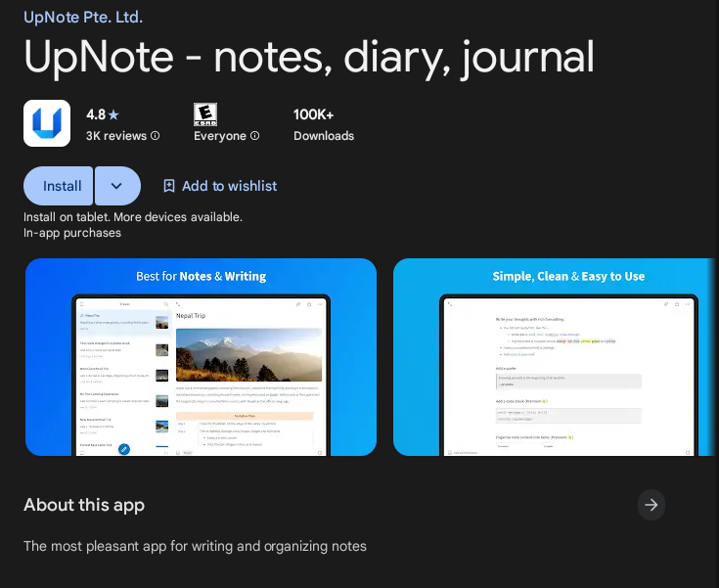Open the Best for Notes & Writing screenshot
Viewport: 719px width, 588px height.
(201, 357)
